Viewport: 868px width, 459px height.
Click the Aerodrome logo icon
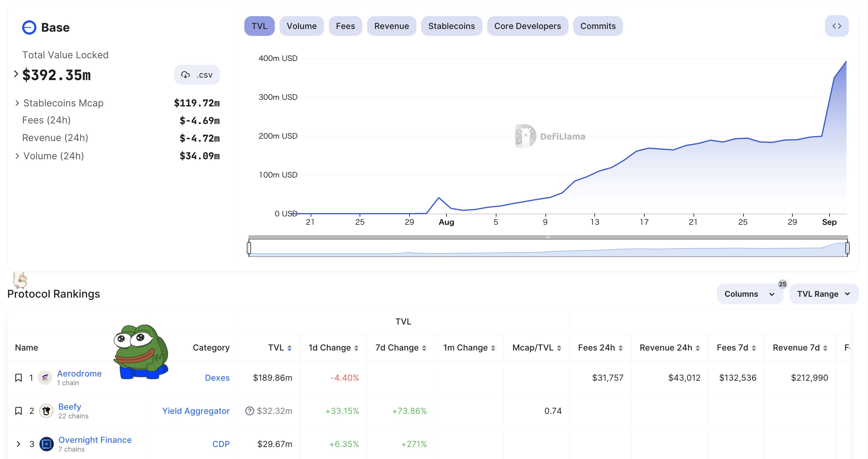[x=45, y=378]
